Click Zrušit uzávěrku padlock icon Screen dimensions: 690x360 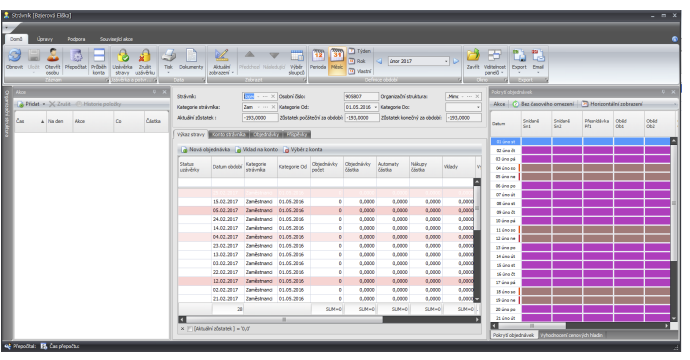tap(145, 55)
